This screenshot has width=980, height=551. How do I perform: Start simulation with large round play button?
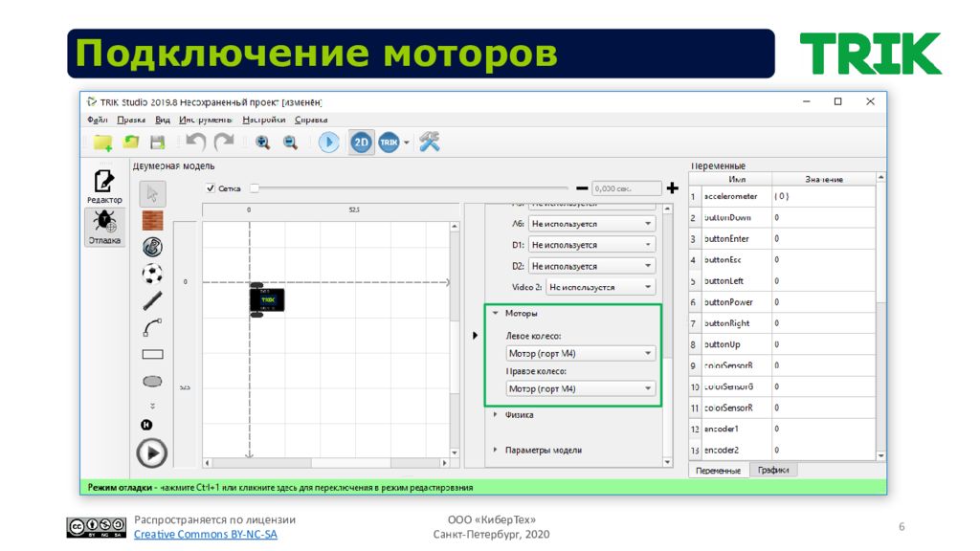click(152, 452)
